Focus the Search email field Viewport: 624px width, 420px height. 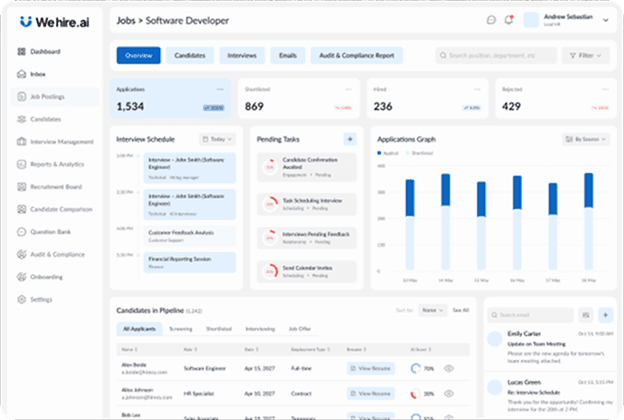click(x=530, y=315)
